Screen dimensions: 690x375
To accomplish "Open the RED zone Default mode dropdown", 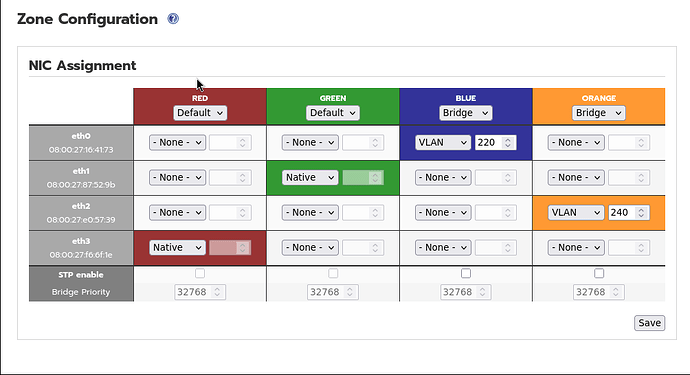I will 200,113.
